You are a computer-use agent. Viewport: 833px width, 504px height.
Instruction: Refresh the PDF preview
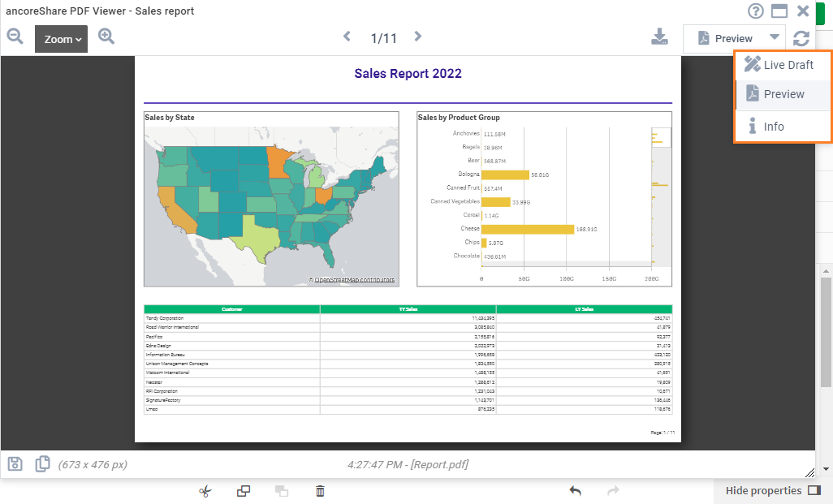coord(801,38)
